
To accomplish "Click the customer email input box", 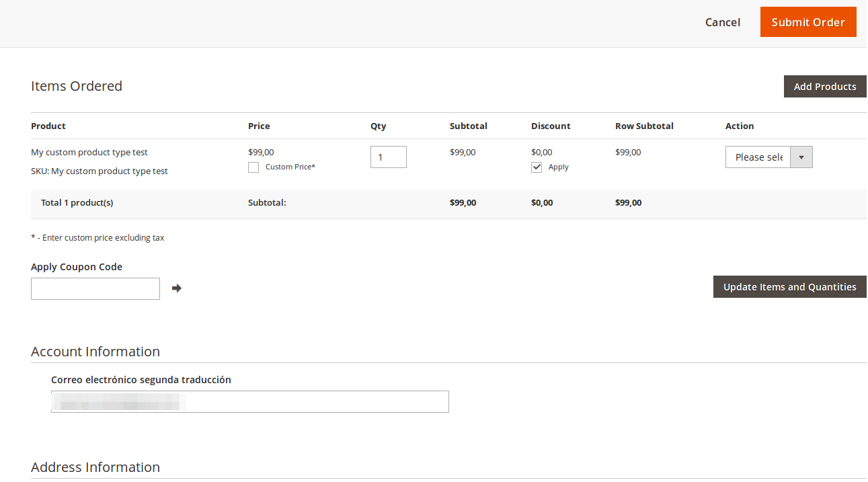I will pyautogui.click(x=249, y=401).
